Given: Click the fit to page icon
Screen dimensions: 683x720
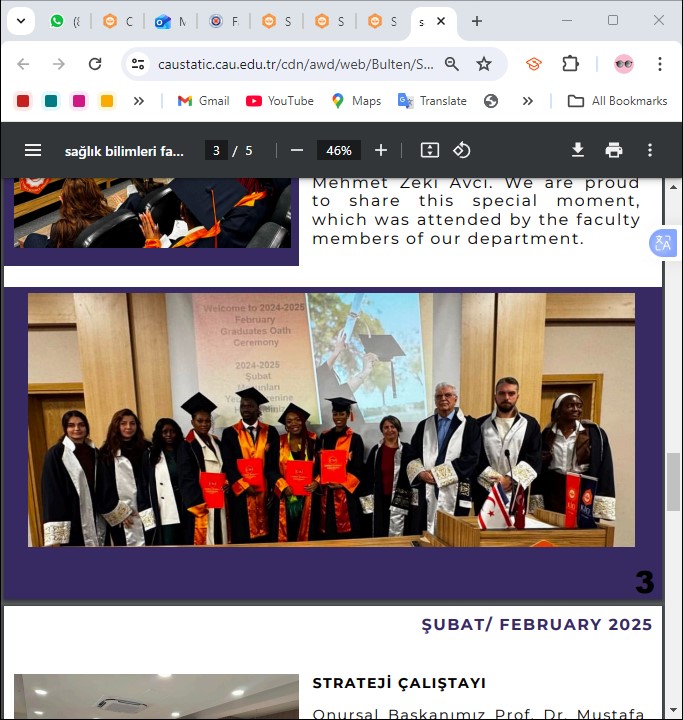Looking at the screenshot, I should [430, 150].
